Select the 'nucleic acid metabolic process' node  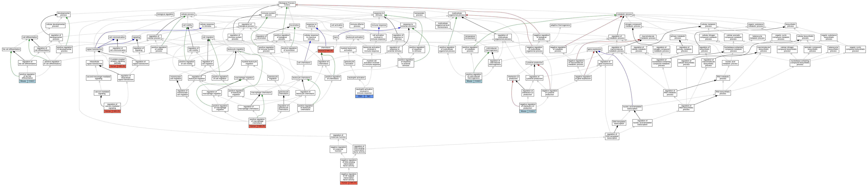[730, 63]
